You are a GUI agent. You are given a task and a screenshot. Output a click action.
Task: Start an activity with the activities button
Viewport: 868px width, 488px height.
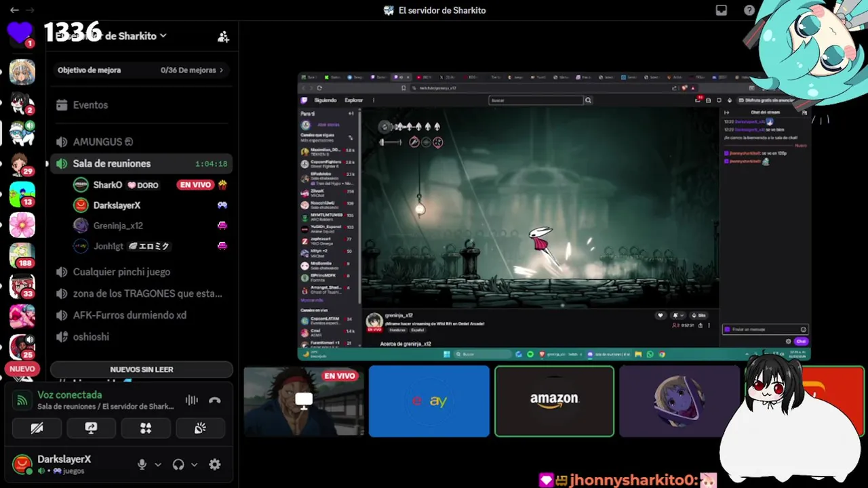(146, 428)
